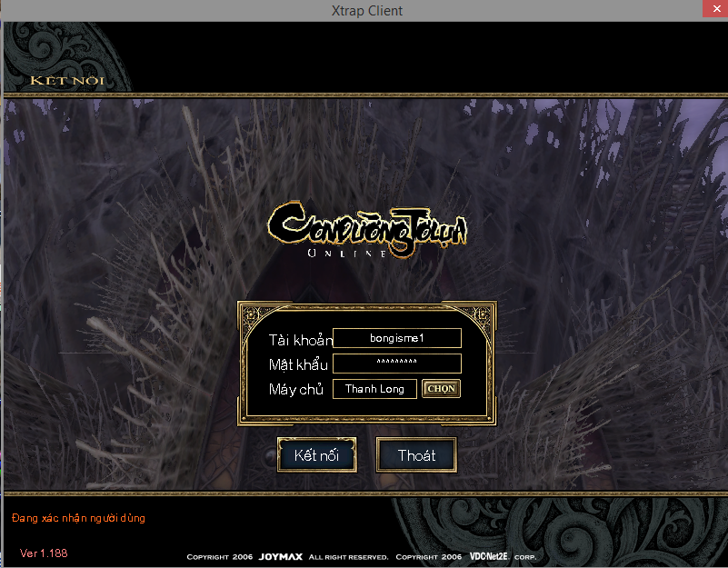The width and height of the screenshot is (728, 568).
Task: Close the Xtrap Client window
Action: click(715, 9)
